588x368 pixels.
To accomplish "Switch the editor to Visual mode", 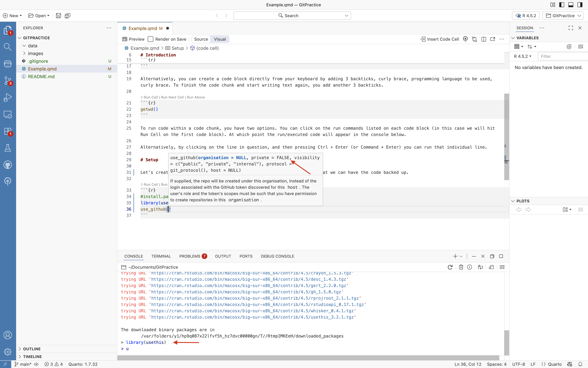I will (220, 39).
